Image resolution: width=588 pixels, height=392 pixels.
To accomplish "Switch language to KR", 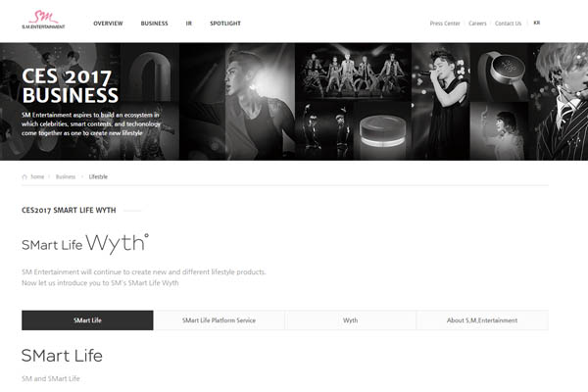I will click(537, 23).
